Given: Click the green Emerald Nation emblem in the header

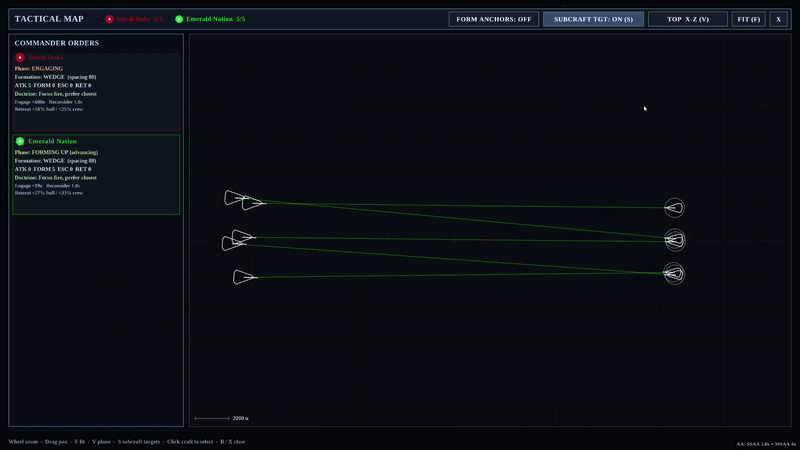Looking at the screenshot, I should (x=179, y=19).
